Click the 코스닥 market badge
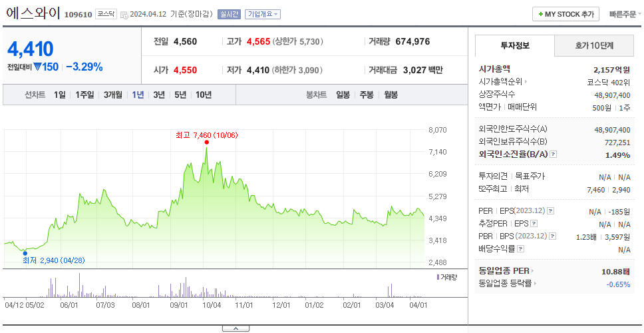644x333 pixels. click(106, 14)
